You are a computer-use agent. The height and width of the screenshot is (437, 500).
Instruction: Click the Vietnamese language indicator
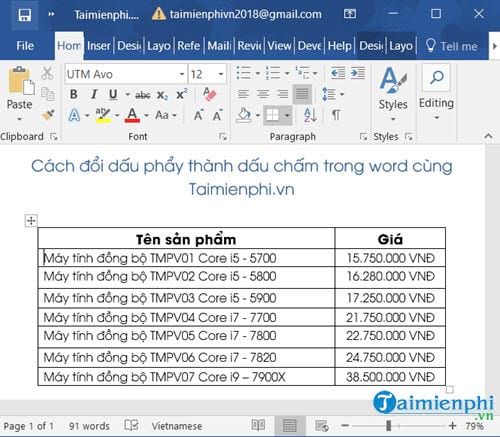[177, 426]
